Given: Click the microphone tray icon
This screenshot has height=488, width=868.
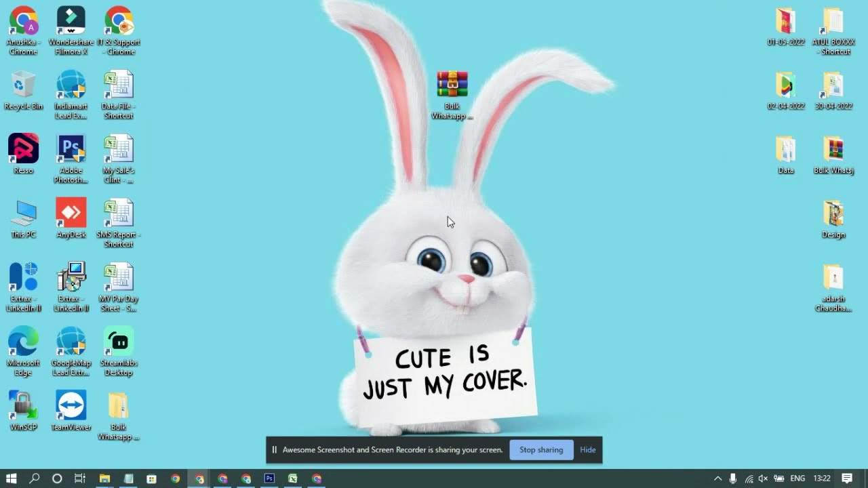Looking at the screenshot, I should click(733, 479).
